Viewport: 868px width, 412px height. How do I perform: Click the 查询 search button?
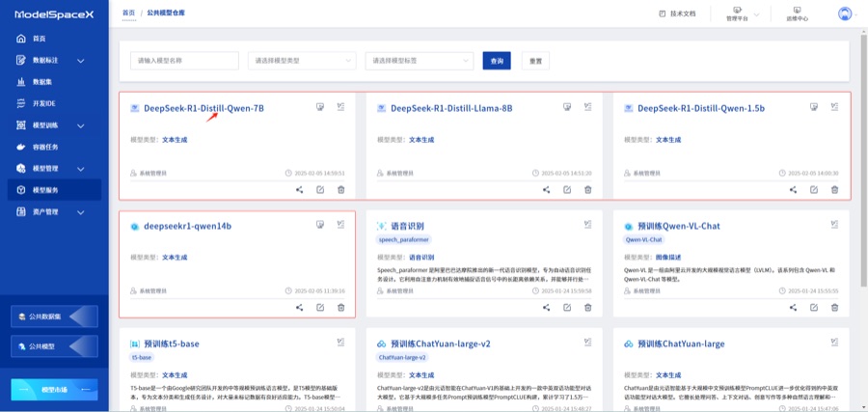[497, 61]
